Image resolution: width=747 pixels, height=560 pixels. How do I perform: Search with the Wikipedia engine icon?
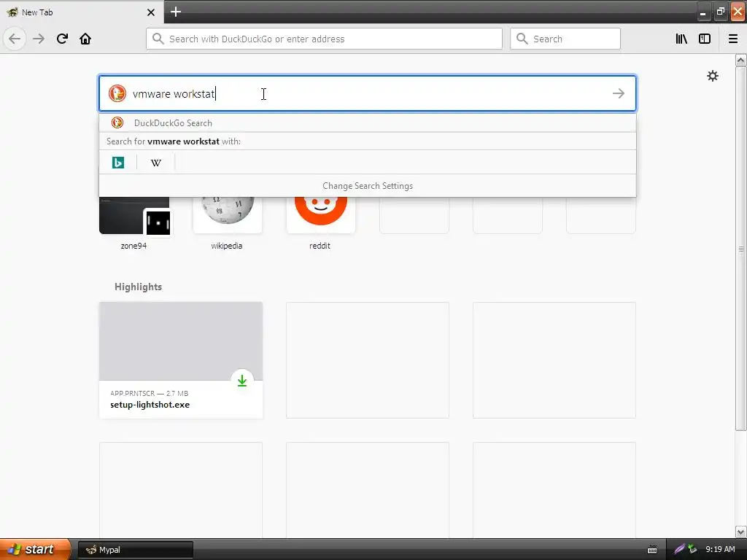156,163
